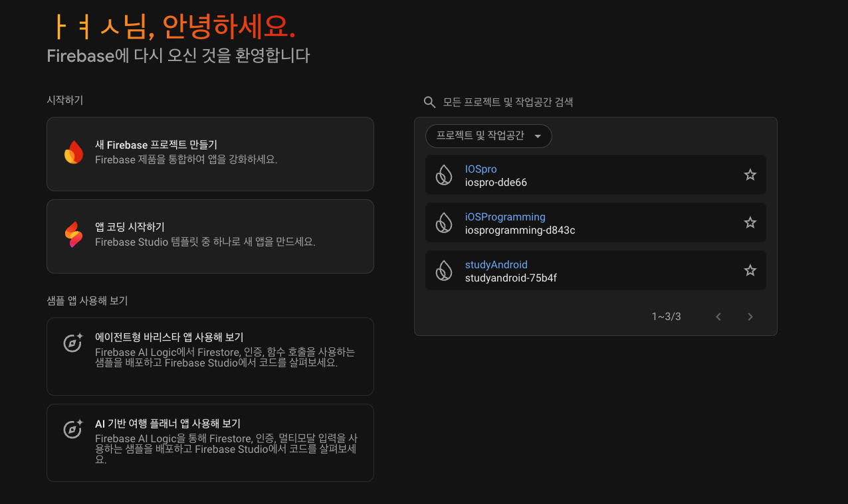This screenshot has height=504, width=848.
Task: Click the studyandroid-75b4f project ID text
Action: pyautogui.click(x=511, y=278)
